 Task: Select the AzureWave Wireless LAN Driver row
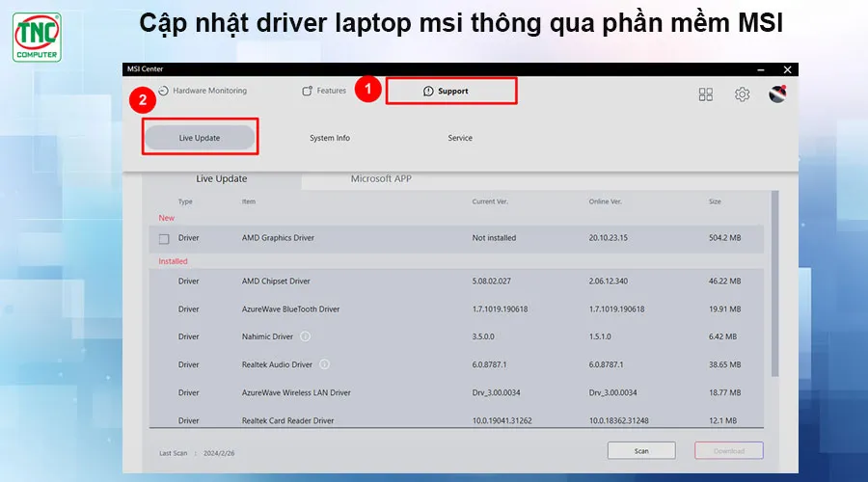click(x=456, y=392)
